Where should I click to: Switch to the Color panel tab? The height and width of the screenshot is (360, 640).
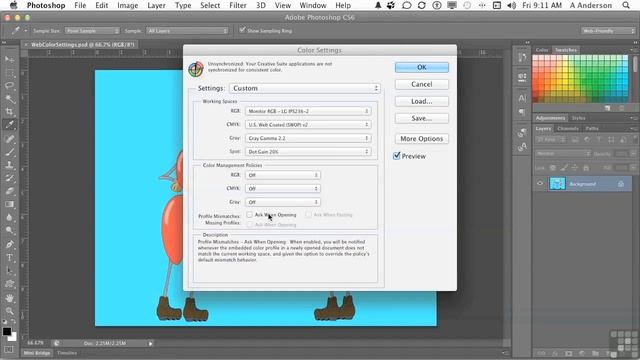tap(542, 50)
